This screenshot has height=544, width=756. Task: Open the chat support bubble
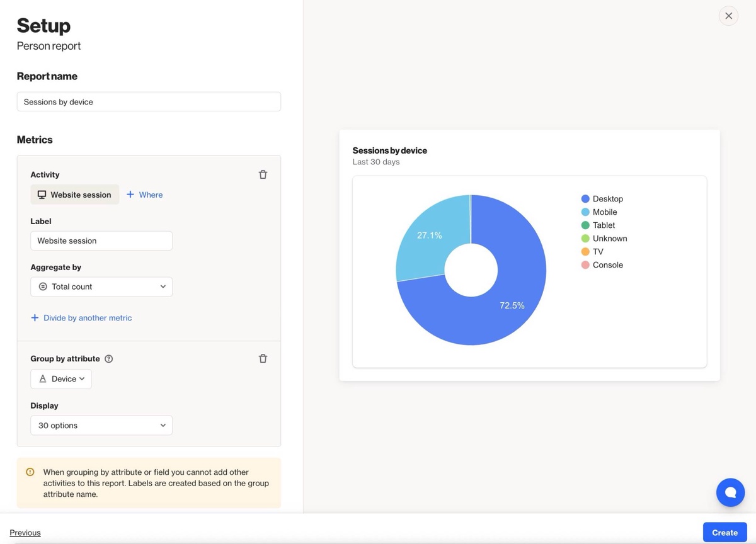[x=730, y=492]
